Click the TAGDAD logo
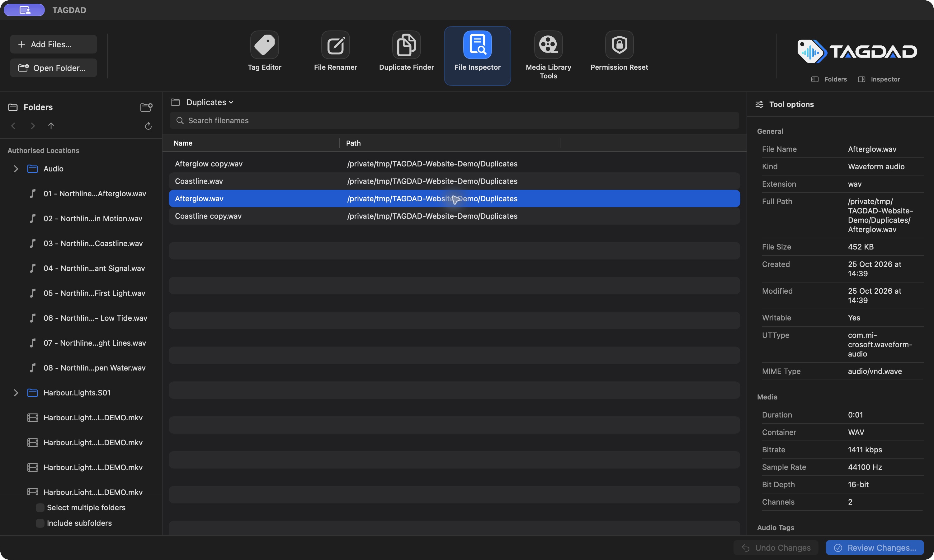The width and height of the screenshot is (934, 560). [857, 51]
